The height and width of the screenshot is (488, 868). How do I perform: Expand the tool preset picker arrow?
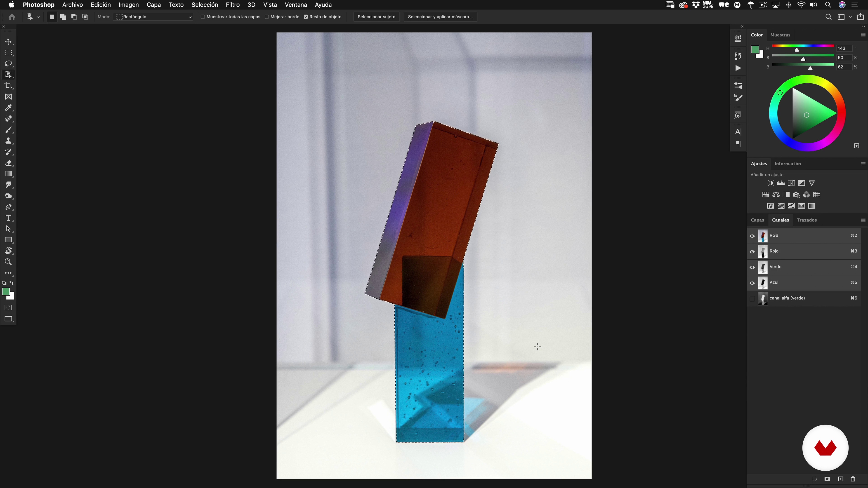tap(38, 17)
